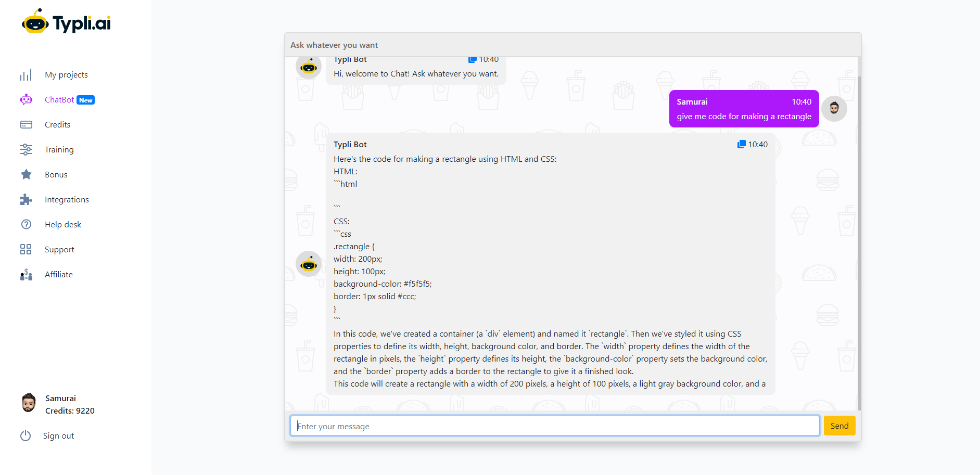The image size is (980, 475).
Task: Click the Support grid icon
Action: click(26, 249)
